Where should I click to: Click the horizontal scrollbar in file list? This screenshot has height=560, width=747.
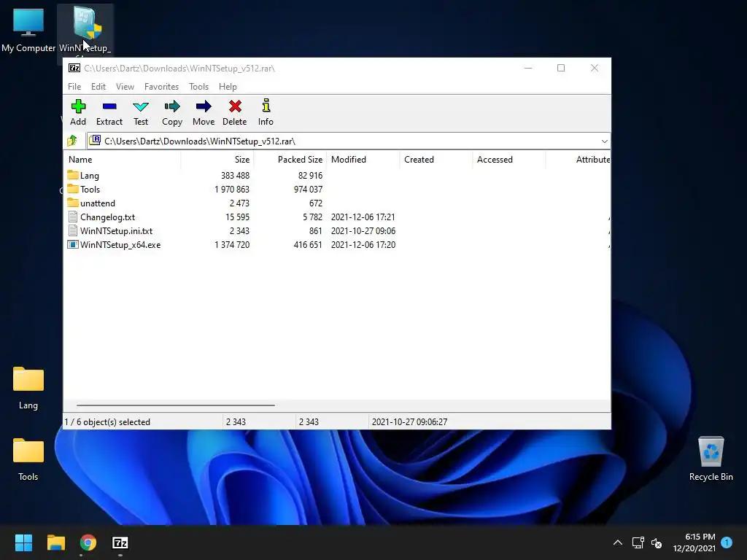(x=175, y=405)
